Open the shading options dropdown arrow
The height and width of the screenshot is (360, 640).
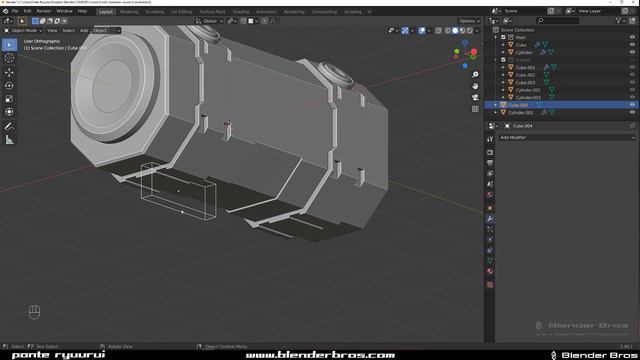coord(477,31)
